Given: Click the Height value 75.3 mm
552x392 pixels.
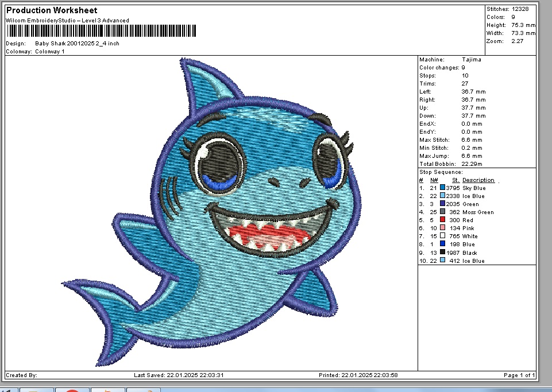Looking at the screenshot, I should pos(523,25).
